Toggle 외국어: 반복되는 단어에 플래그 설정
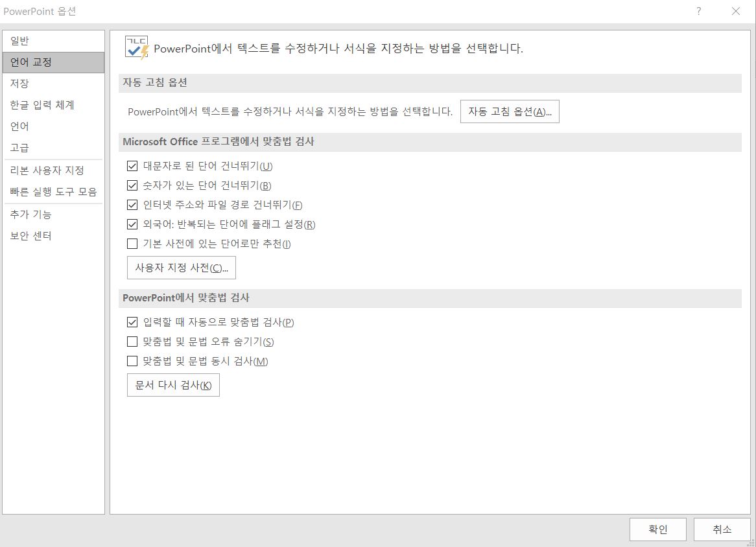Image resolution: width=756 pixels, height=547 pixels. 132,224
